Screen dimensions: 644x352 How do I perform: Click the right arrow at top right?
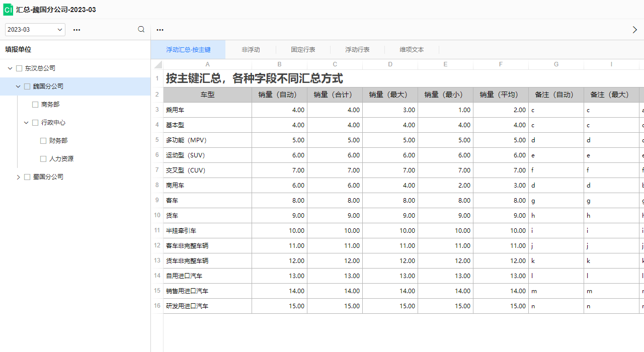(x=635, y=30)
